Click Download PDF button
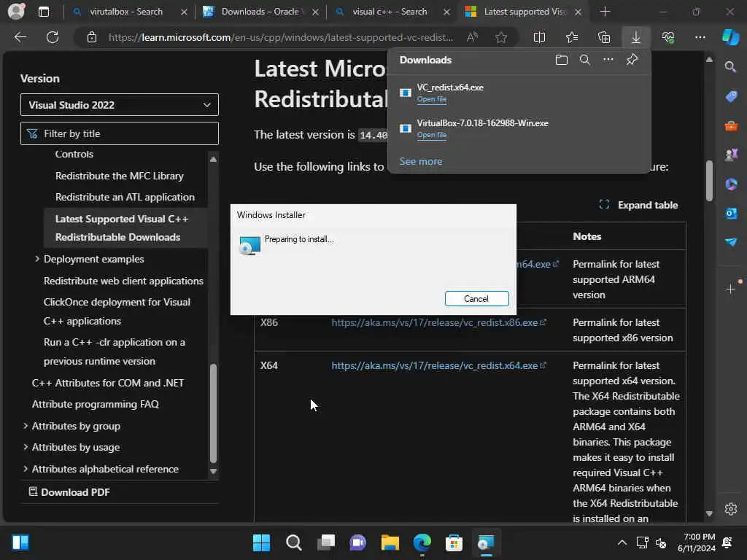The width and height of the screenshot is (747, 560). [69, 492]
